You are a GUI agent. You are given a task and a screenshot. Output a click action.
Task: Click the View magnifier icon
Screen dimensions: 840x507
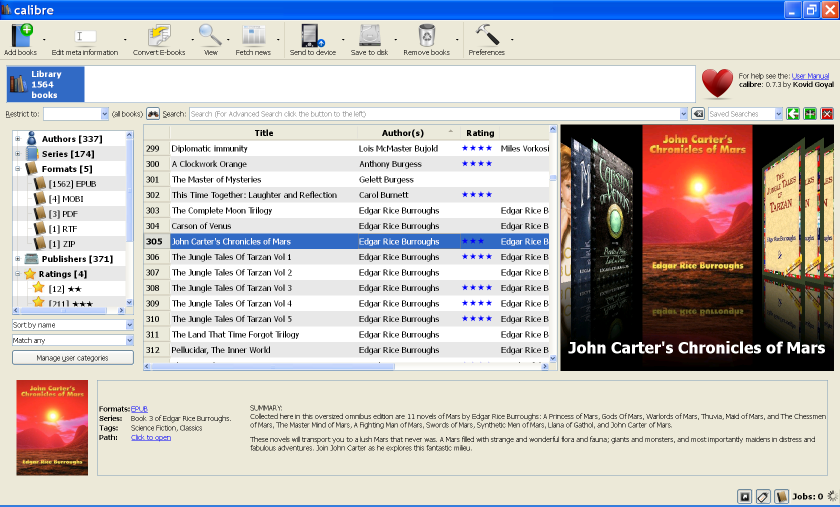pyautogui.click(x=210, y=35)
